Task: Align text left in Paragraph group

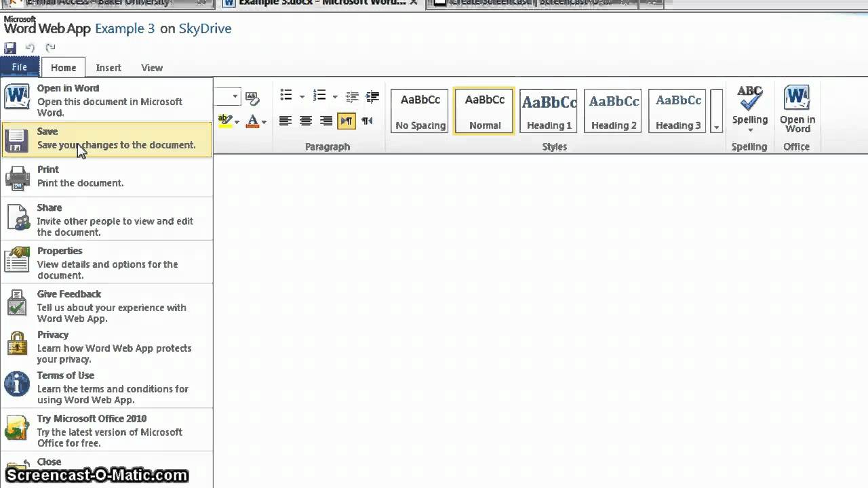Action: [x=285, y=121]
